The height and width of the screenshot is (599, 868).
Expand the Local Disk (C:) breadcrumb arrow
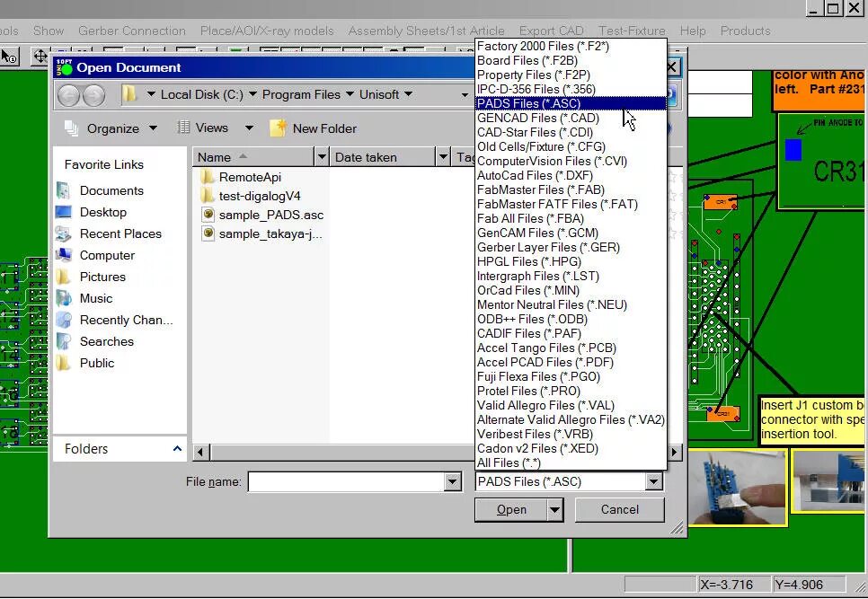tap(252, 94)
